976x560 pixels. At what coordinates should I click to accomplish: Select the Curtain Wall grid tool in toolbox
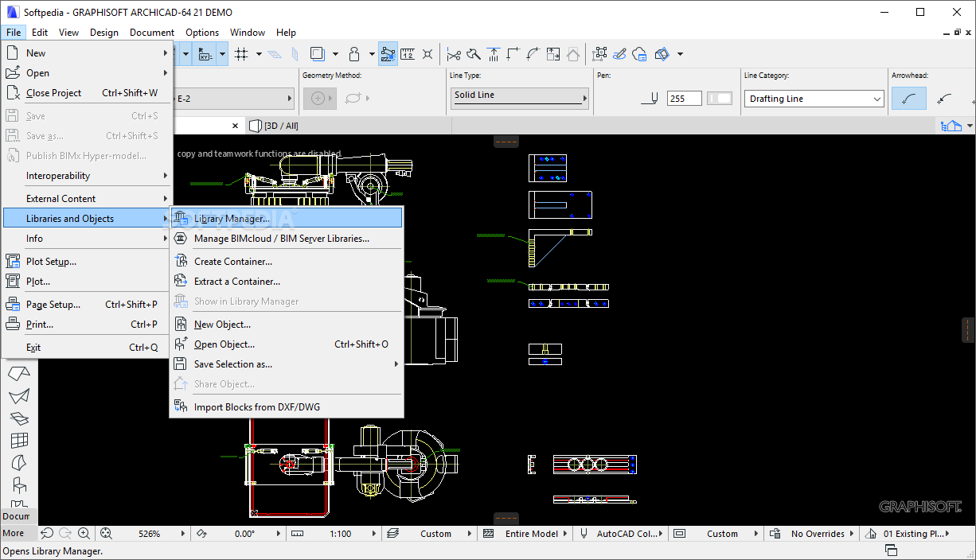(x=19, y=441)
